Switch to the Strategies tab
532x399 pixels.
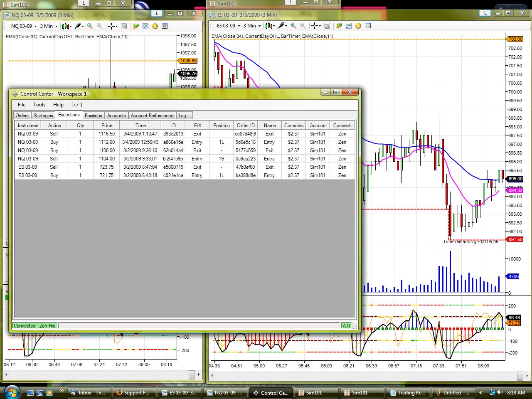(x=43, y=116)
